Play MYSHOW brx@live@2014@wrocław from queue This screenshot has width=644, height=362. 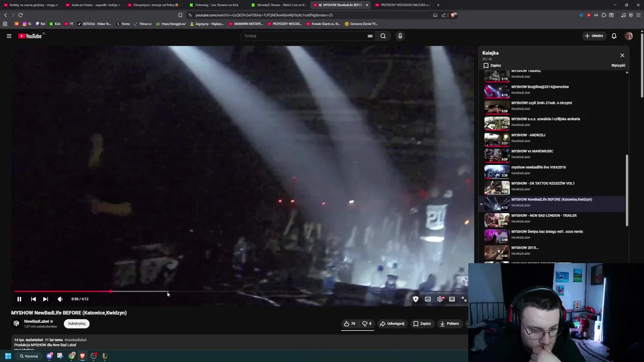pyautogui.click(x=553, y=90)
